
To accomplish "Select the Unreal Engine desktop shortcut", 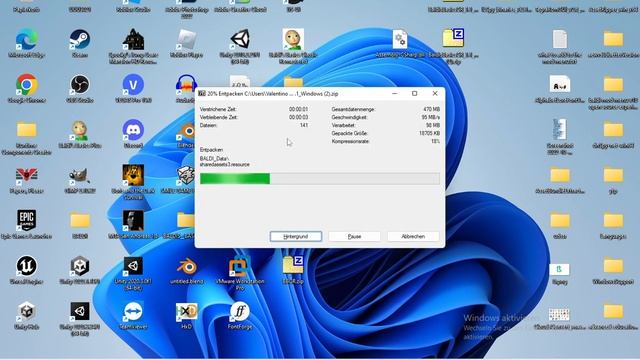I will click(x=27, y=266).
